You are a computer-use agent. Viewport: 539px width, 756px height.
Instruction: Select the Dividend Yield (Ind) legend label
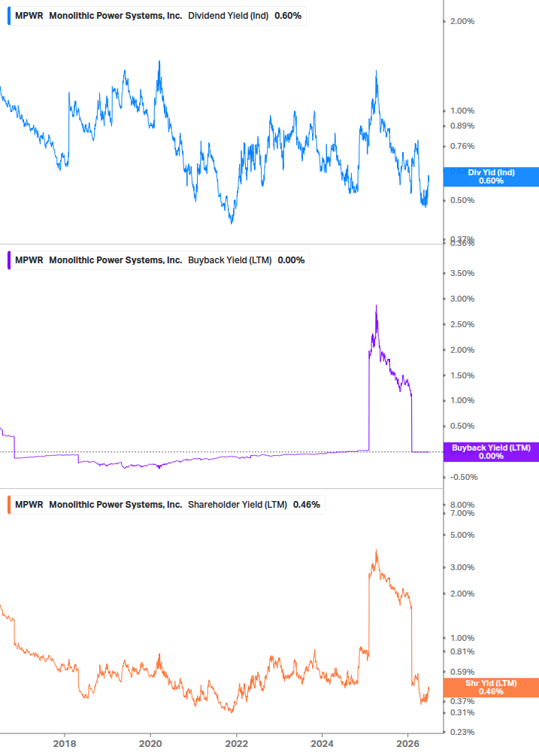tap(229, 16)
